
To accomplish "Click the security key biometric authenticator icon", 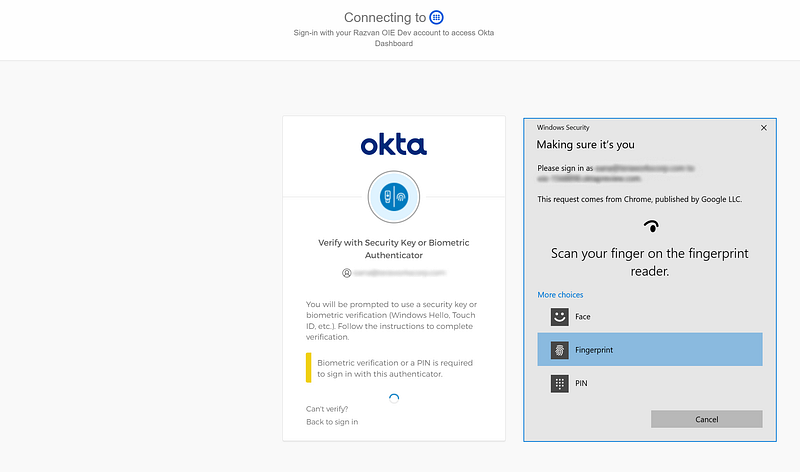I will point(394,197).
